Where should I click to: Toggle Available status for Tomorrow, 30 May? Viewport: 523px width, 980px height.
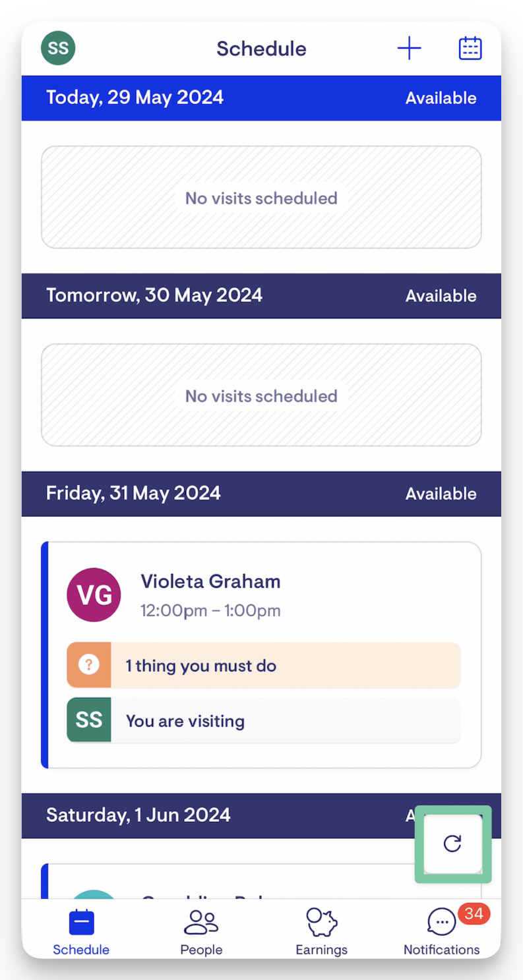pyautogui.click(x=441, y=296)
